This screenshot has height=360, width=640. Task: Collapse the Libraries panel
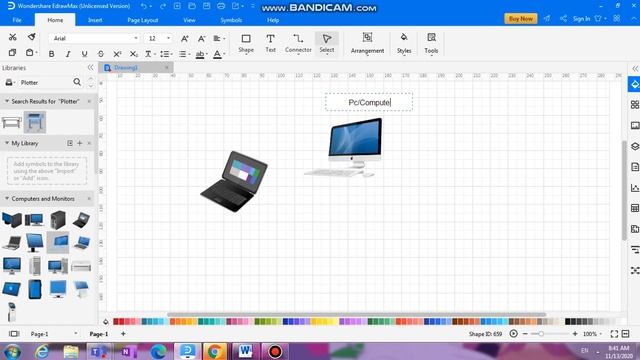pyautogui.click(x=91, y=68)
